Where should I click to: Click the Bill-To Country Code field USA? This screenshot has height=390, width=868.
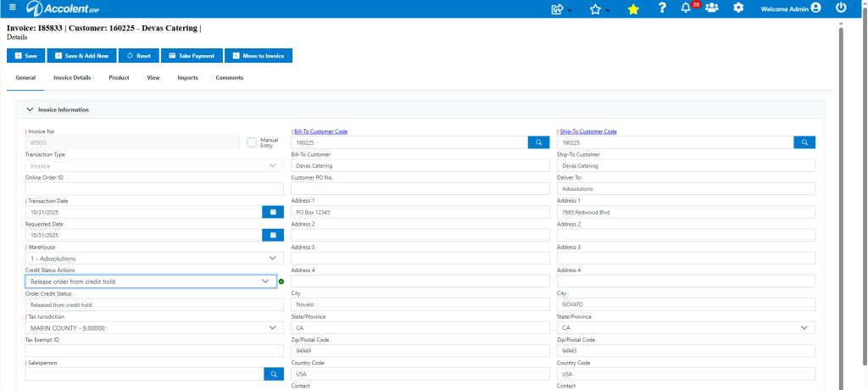pyautogui.click(x=420, y=374)
